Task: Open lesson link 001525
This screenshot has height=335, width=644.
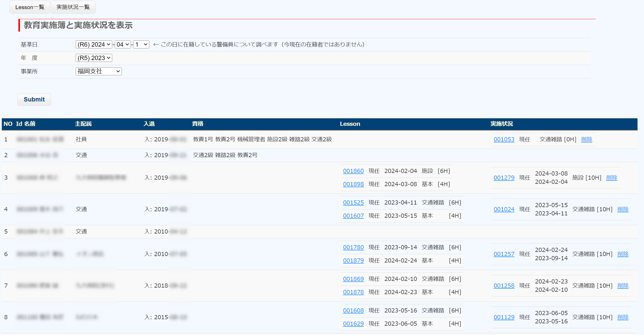Action: pos(353,203)
